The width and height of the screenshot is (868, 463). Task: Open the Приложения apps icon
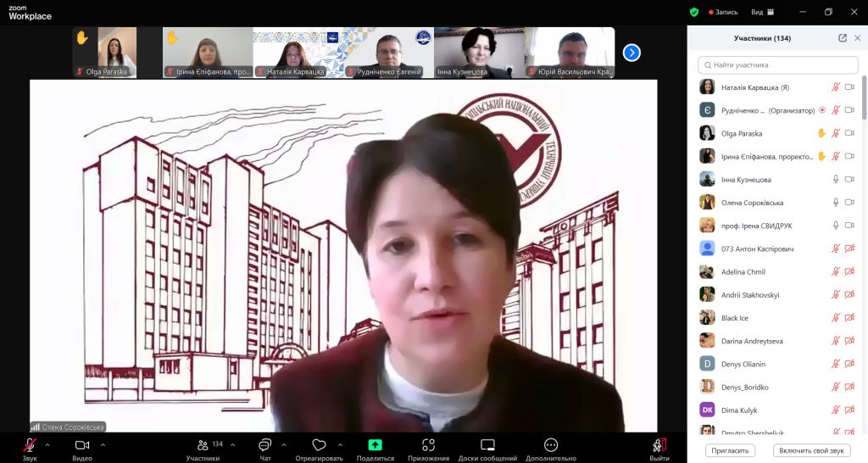click(428, 445)
